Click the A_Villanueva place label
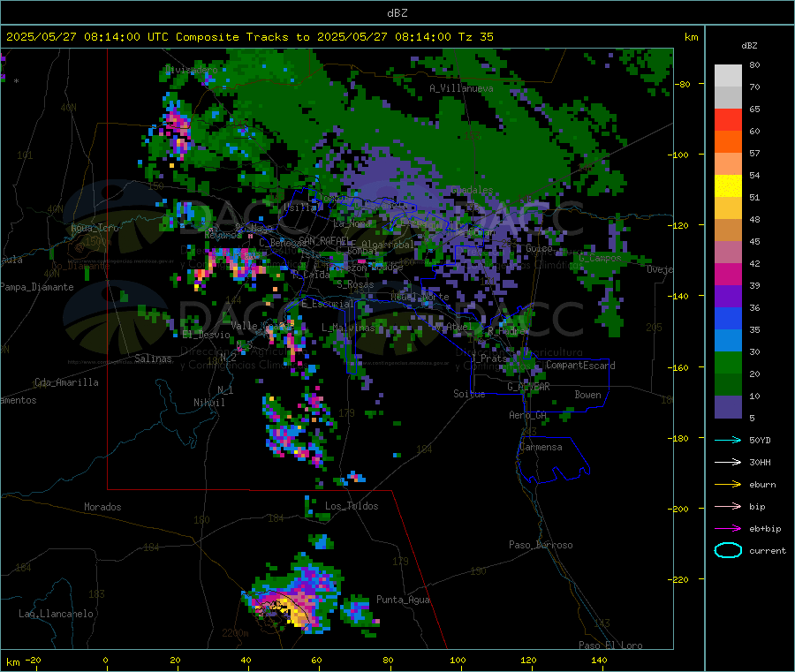 point(461,88)
